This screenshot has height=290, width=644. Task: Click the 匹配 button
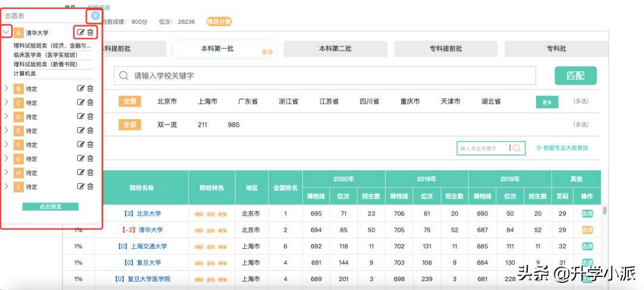[x=575, y=76]
